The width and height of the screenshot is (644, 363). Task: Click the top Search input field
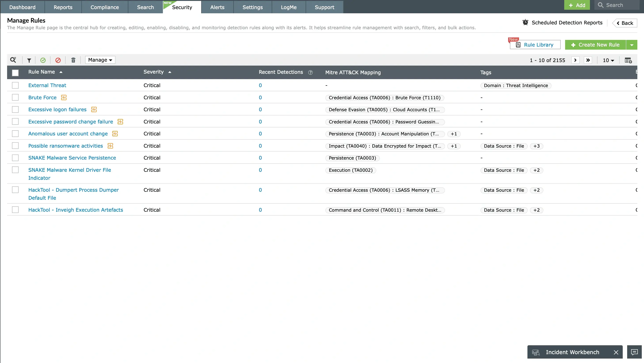pyautogui.click(x=617, y=5)
